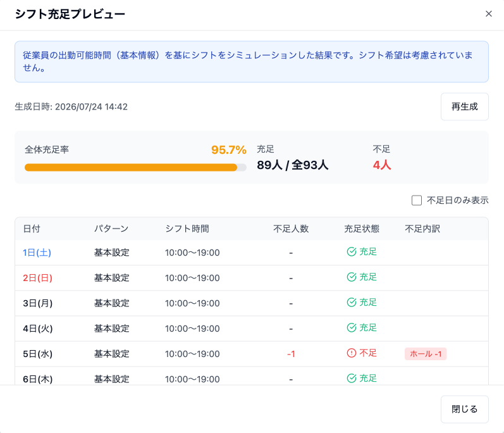Click the 閉じる button
504x433 pixels.
464,409
